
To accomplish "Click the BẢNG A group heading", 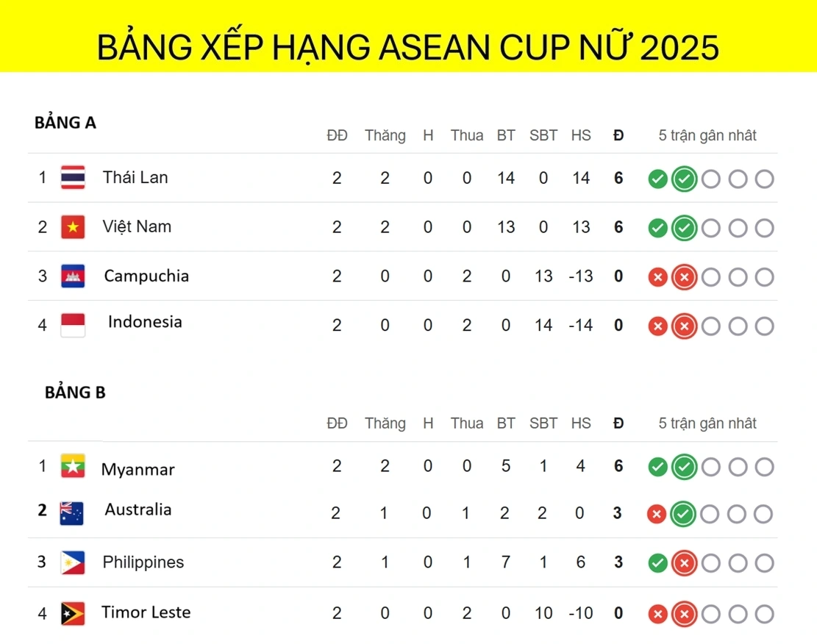I will (x=65, y=122).
